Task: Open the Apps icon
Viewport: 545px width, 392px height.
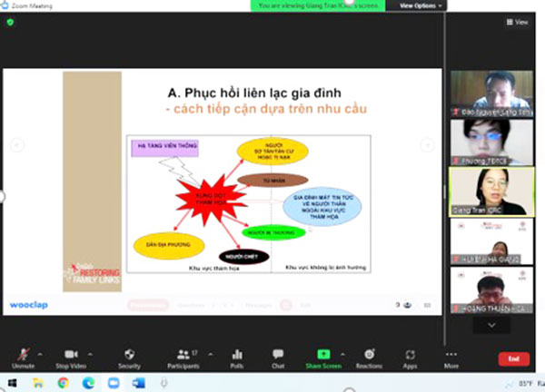Action: pos(410,356)
